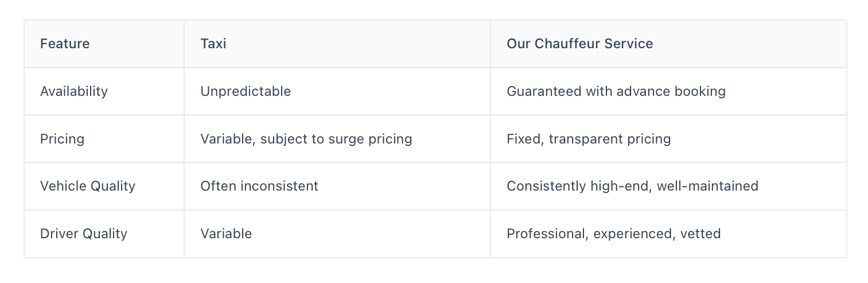The width and height of the screenshot is (868, 283).
Task: Select the Vehicle Quality row label
Action: (x=88, y=186)
